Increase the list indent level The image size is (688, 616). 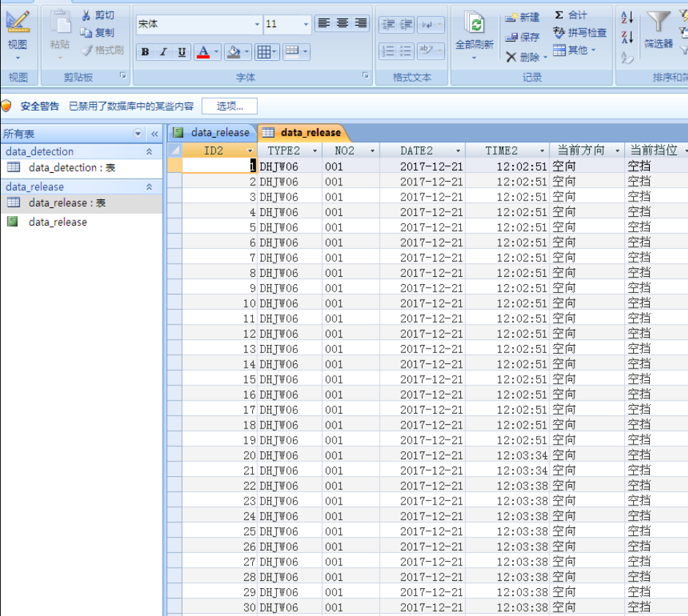(x=407, y=24)
